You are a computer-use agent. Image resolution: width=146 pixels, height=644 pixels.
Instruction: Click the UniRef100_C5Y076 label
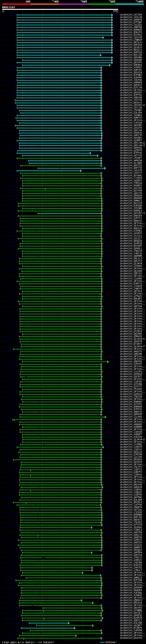(131, 100)
